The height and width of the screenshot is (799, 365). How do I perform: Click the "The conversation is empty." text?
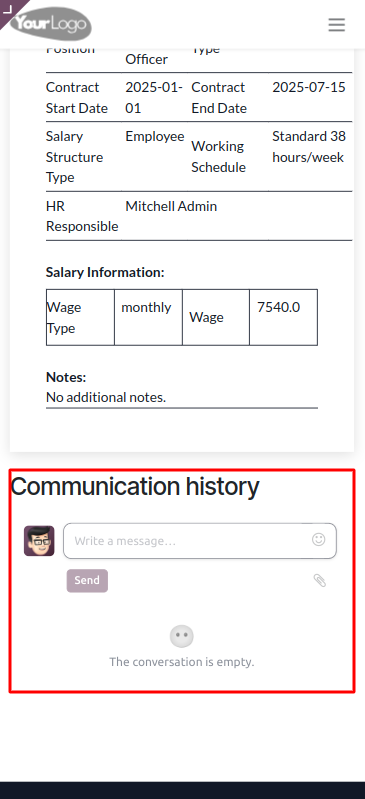pos(182,662)
